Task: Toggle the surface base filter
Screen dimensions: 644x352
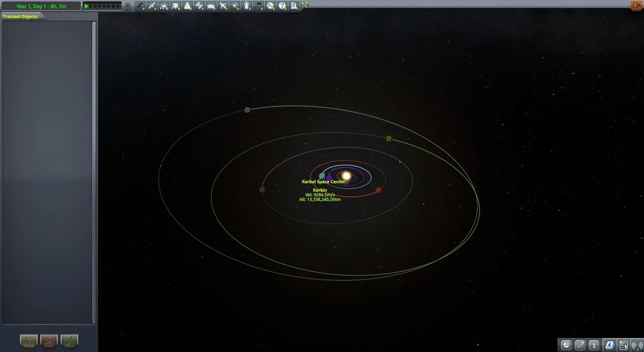Action: pyautogui.click(x=211, y=6)
